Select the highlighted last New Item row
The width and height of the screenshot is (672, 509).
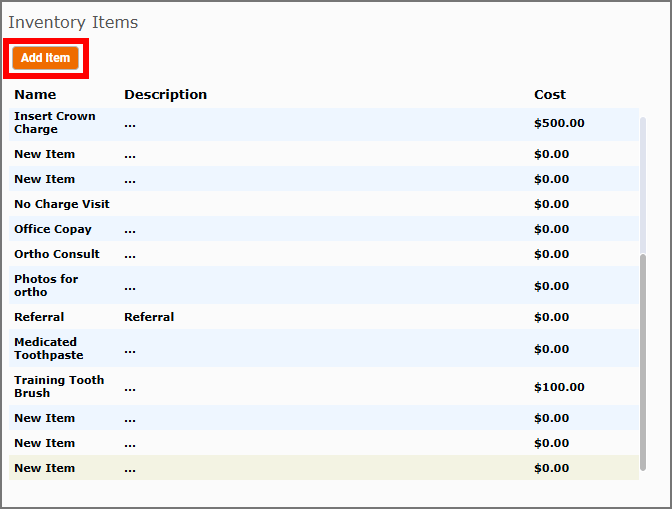coord(324,468)
